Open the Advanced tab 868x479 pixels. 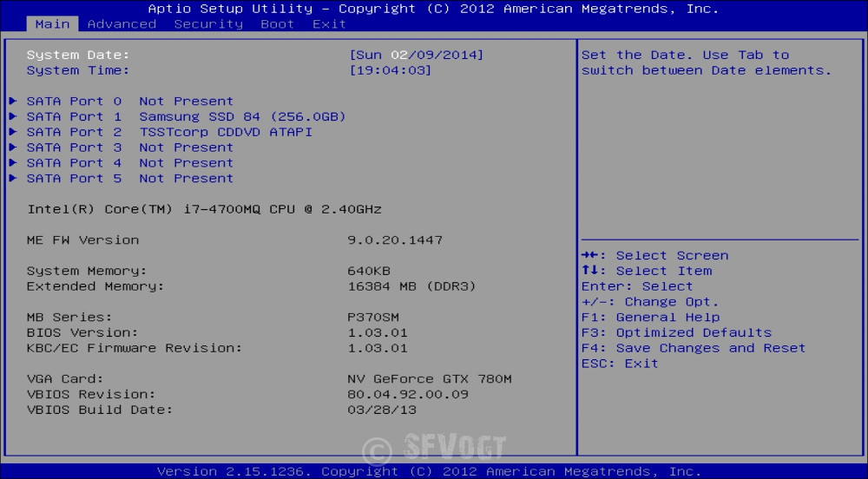[x=122, y=24]
